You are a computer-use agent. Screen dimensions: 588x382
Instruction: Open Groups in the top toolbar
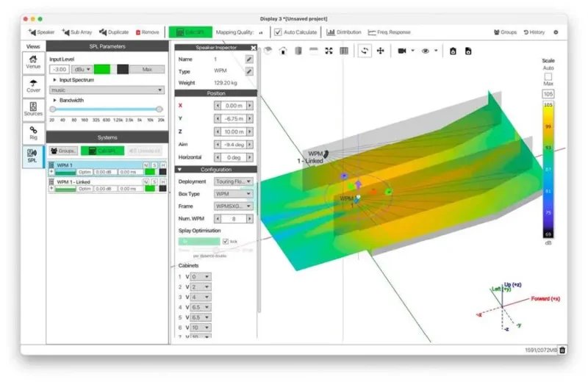pyautogui.click(x=505, y=32)
